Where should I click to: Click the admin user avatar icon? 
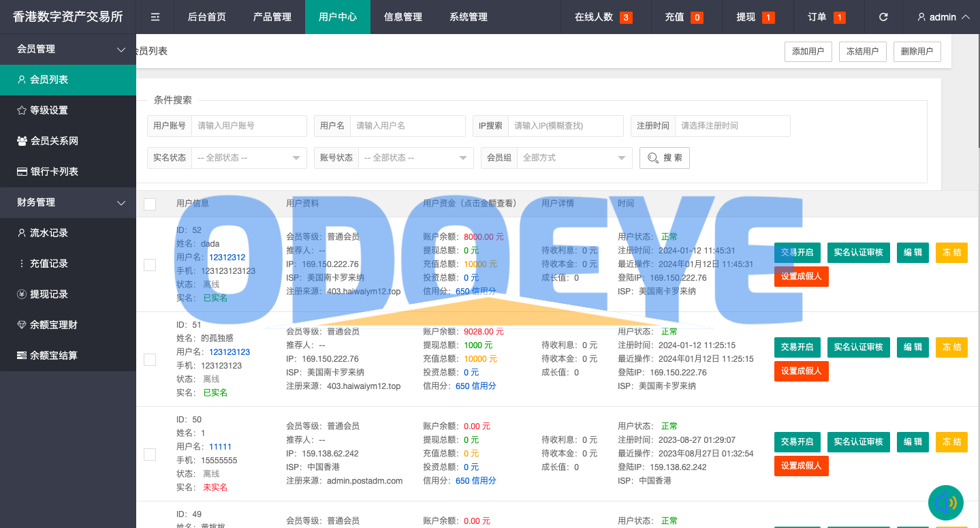pyautogui.click(x=921, y=17)
